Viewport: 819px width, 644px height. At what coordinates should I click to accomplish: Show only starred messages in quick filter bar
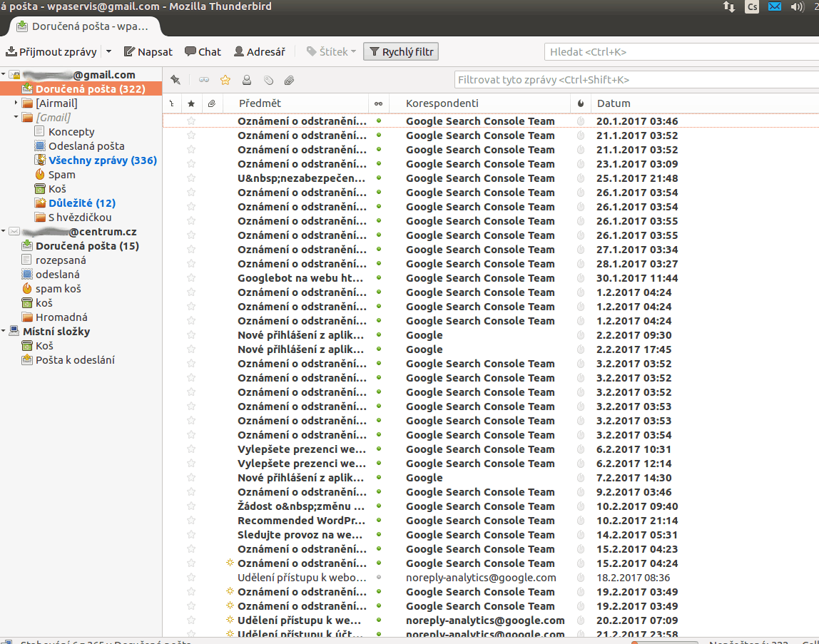[225, 80]
